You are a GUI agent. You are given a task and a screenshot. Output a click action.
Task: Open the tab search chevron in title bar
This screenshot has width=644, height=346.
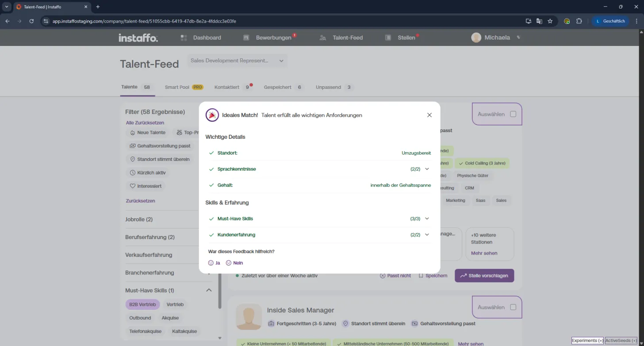(7, 7)
